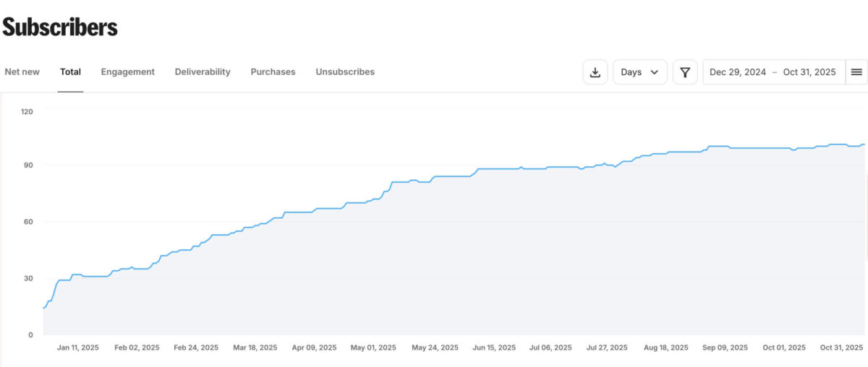Go to the Deliverability tab
Image resolution: width=868 pixels, height=367 pixels.
(x=203, y=72)
